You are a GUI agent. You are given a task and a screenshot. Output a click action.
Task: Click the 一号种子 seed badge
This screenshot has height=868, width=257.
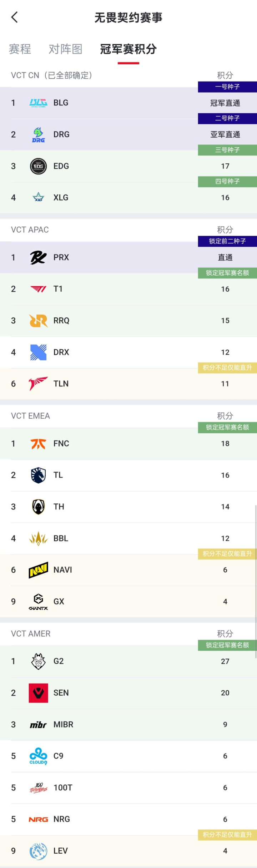227,87
